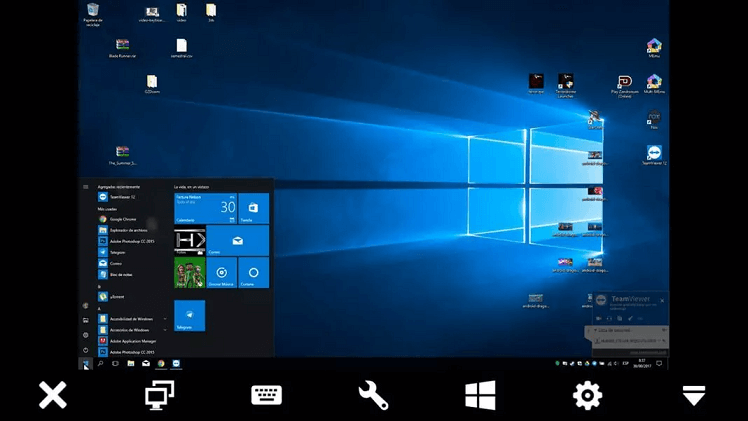Tap the switch monitors icon in bottom toolbar
The width and height of the screenshot is (748, 421).
tap(159, 395)
